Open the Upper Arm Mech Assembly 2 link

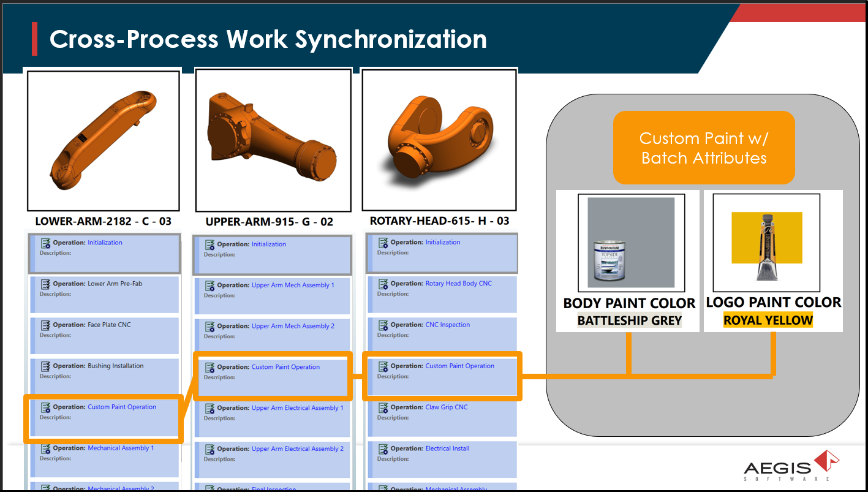pyautogui.click(x=293, y=326)
